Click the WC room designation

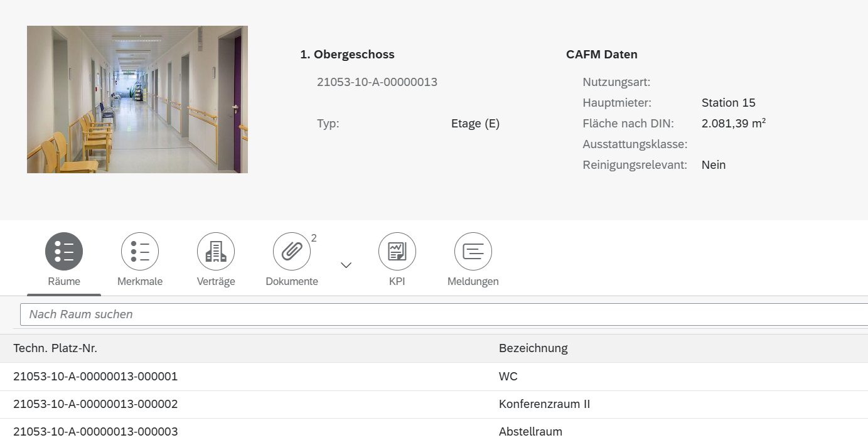tap(508, 377)
